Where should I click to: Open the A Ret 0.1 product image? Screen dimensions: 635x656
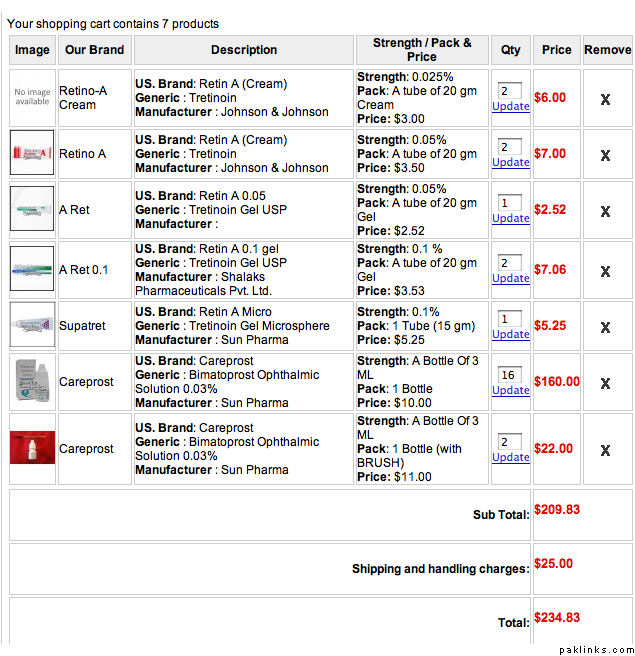click(x=32, y=269)
